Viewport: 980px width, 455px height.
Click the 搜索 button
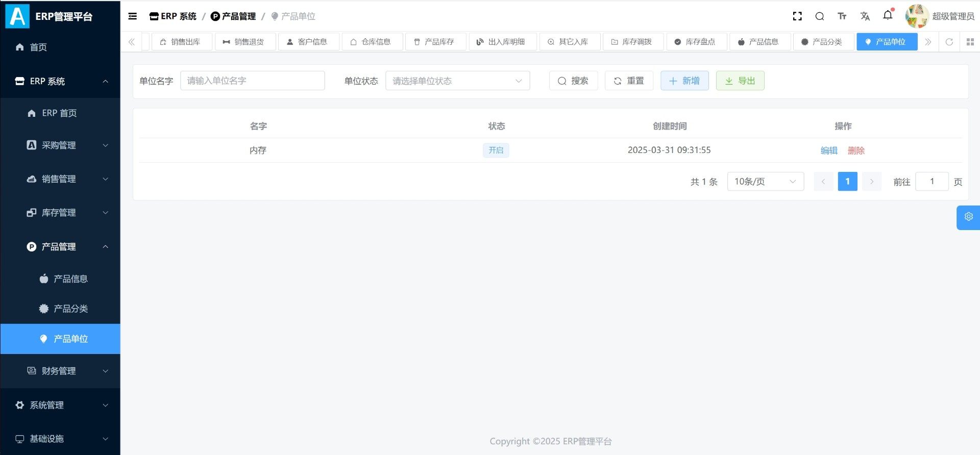coord(573,81)
